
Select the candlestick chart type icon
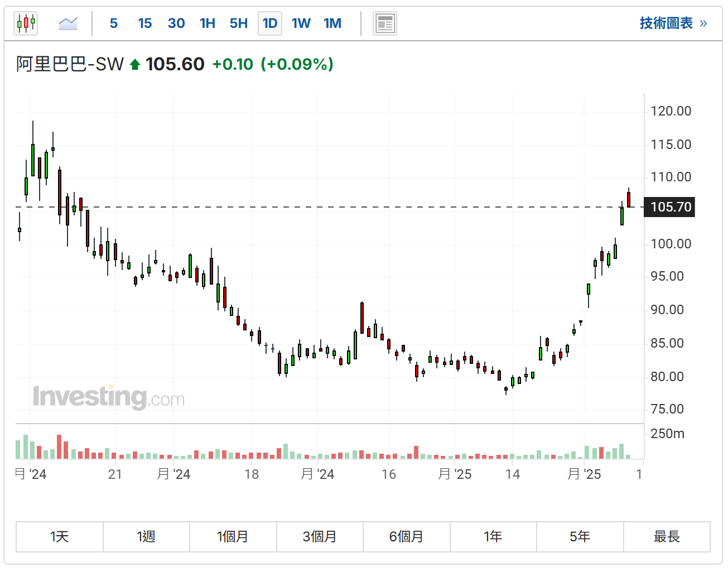point(26,23)
